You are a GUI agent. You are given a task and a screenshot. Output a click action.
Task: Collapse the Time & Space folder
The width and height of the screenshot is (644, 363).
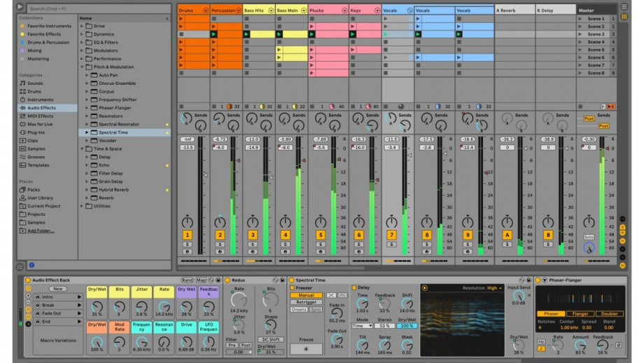(82, 149)
